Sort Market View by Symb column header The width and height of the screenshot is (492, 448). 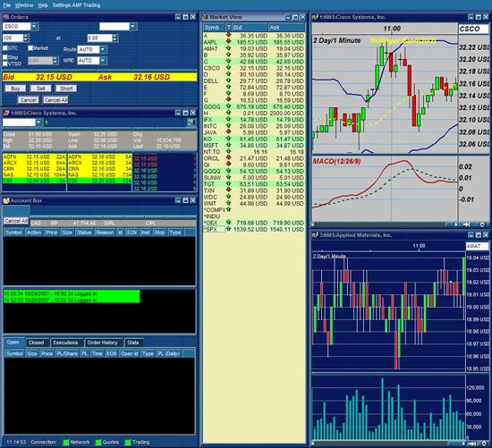[215, 28]
